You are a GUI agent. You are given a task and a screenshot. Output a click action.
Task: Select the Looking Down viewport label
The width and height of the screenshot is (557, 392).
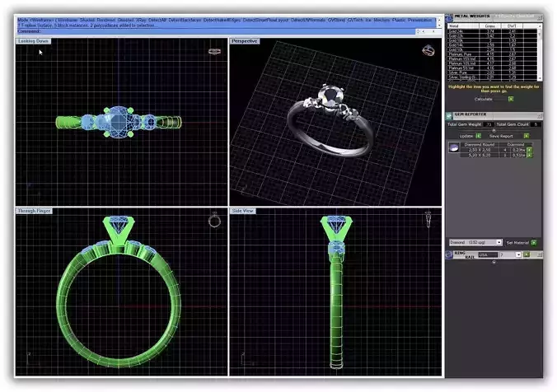pos(33,41)
